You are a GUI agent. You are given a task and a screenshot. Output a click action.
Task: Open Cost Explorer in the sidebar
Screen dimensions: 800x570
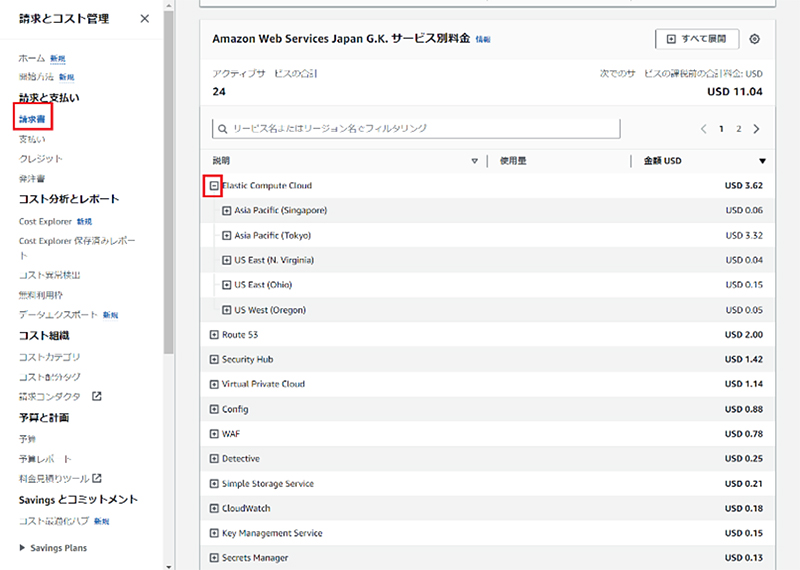click(45, 221)
